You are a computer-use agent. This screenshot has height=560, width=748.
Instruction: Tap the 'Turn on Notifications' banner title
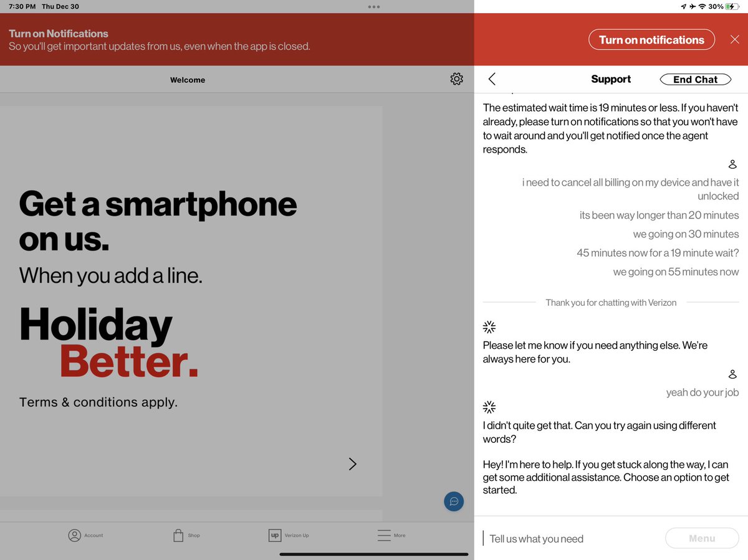click(59, 34)
